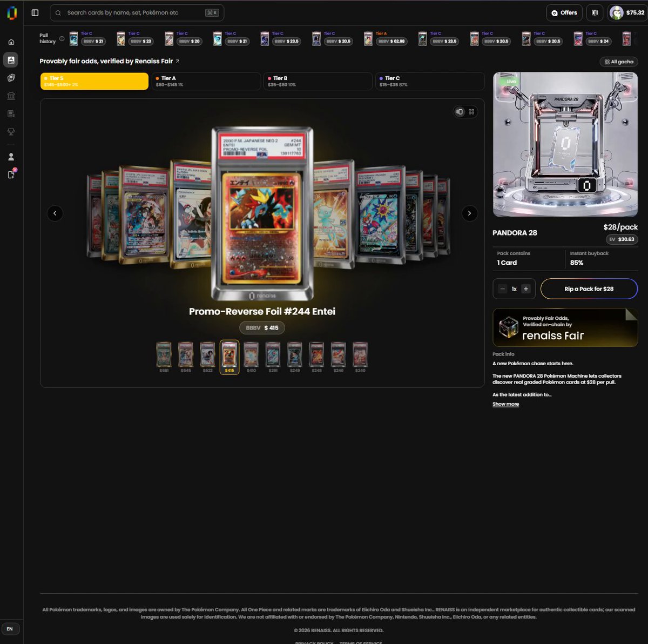Select the $410 card thumbnail
648x644 pixels.
point(251,357)
